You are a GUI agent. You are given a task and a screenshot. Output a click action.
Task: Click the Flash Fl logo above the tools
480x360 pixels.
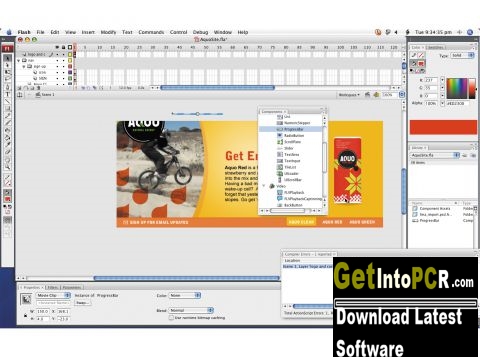7,49
